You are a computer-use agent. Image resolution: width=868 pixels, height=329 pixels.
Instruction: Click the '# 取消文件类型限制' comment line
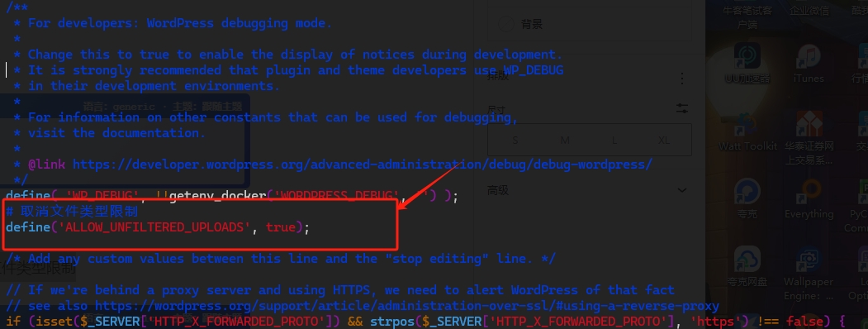click(x=71, y=211)
